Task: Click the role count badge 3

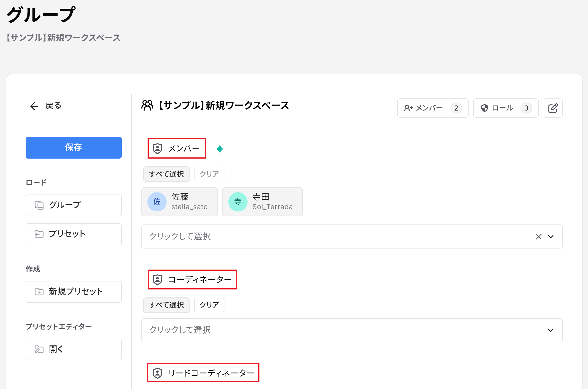Action: tap(526, 108)
